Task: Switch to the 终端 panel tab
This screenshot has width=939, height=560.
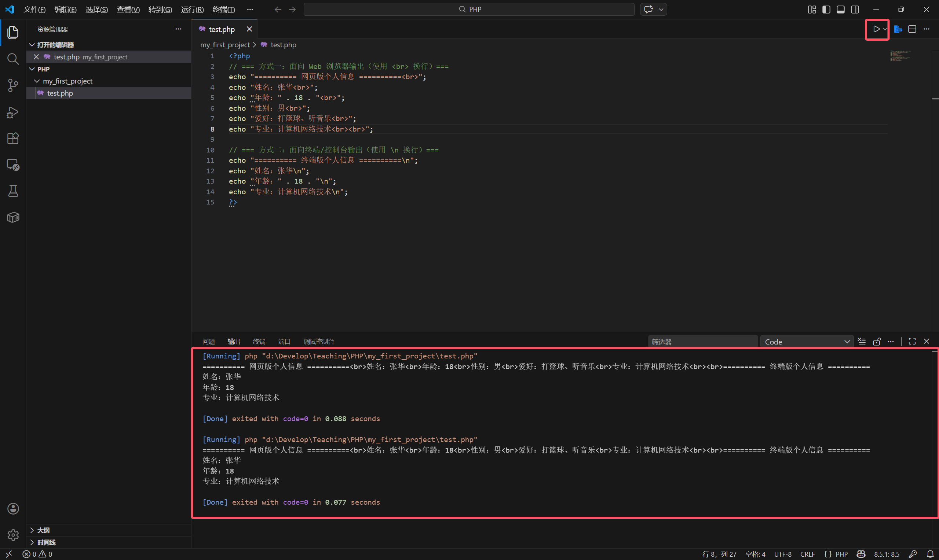Action: coord(259,342)
